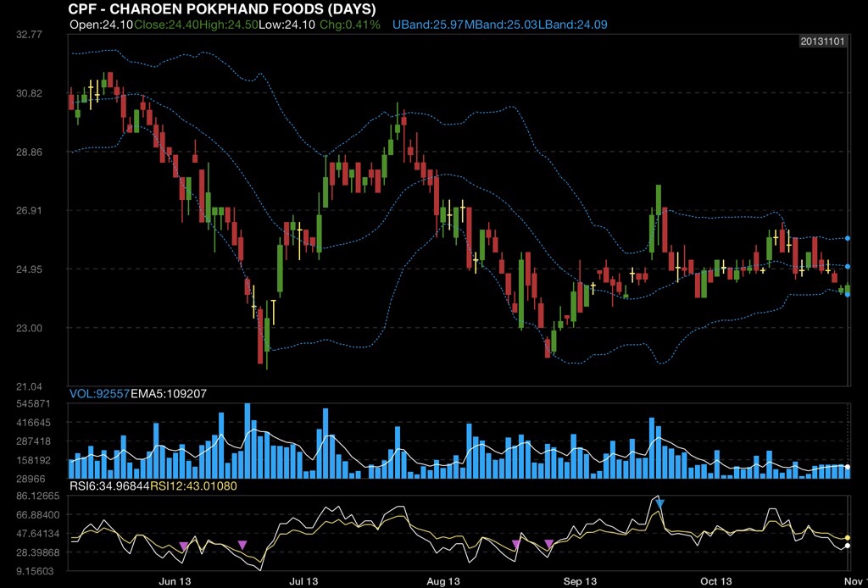Click the 23.00 price axis label
Viewport: 868px width, 588px height.
click(x=30, y=328)
